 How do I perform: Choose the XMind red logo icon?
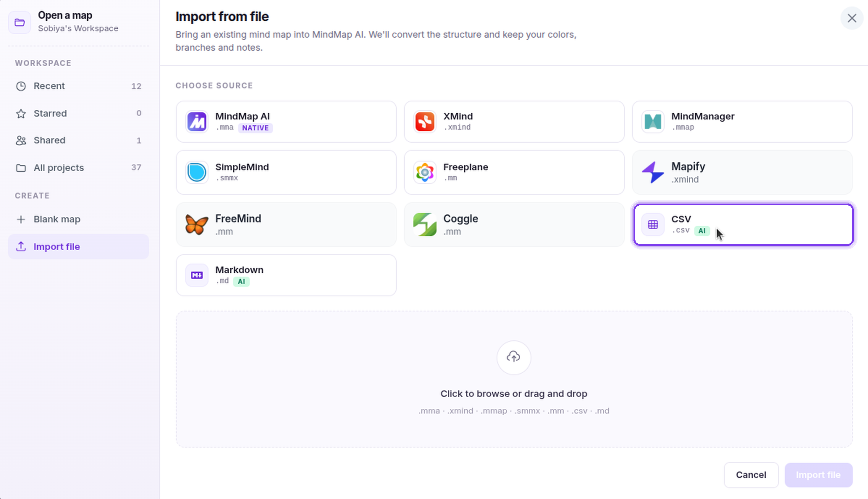[425, 121]
